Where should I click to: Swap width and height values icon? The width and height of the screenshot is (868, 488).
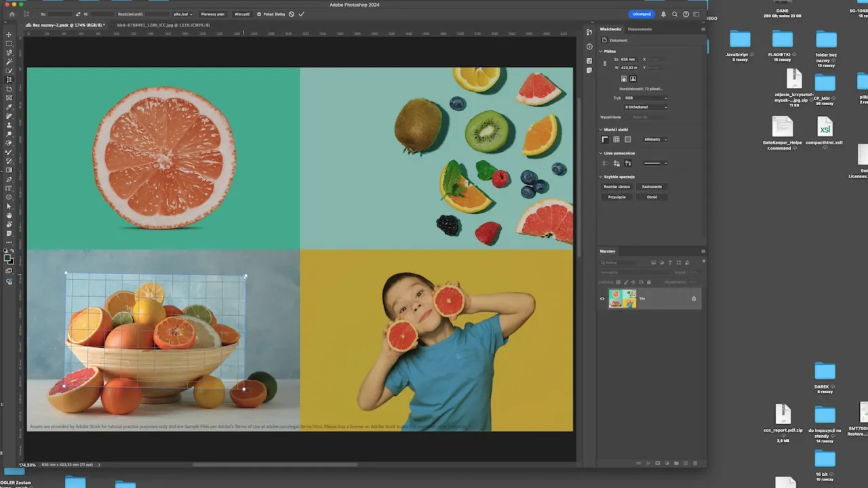pyautogui.click(x=78, y=14)
